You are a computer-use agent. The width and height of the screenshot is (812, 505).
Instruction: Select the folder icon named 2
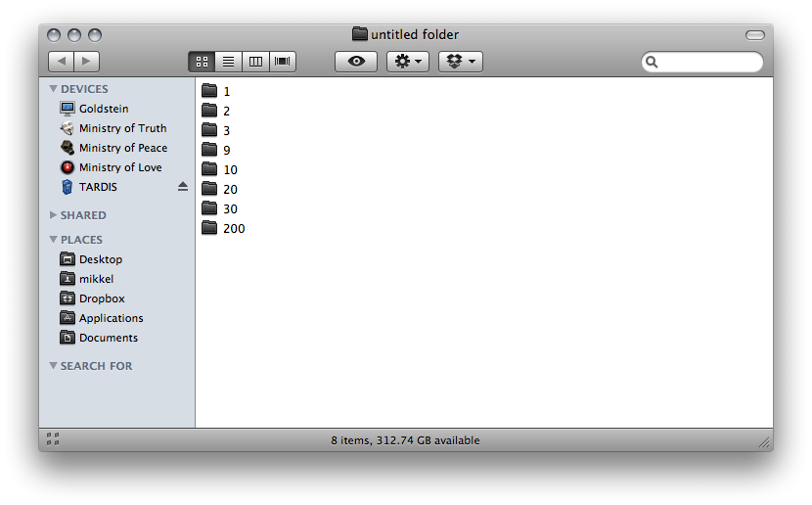209,111
